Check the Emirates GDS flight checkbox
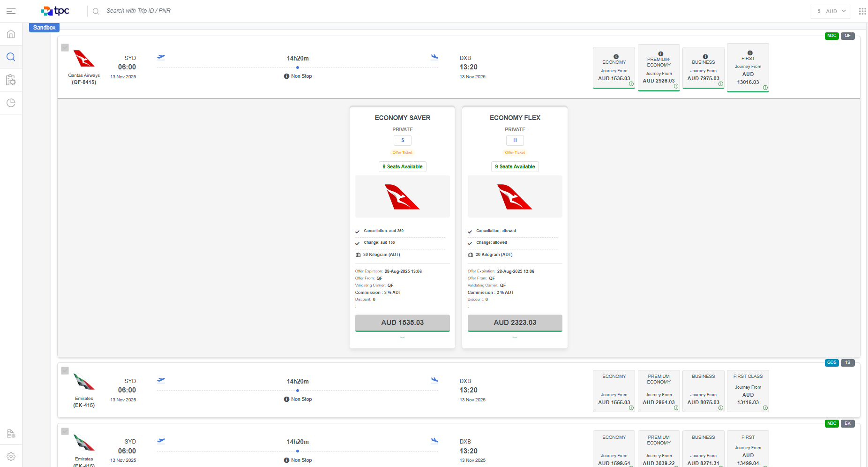The width and height of the screenshot is (868, 467). point(65,370)
